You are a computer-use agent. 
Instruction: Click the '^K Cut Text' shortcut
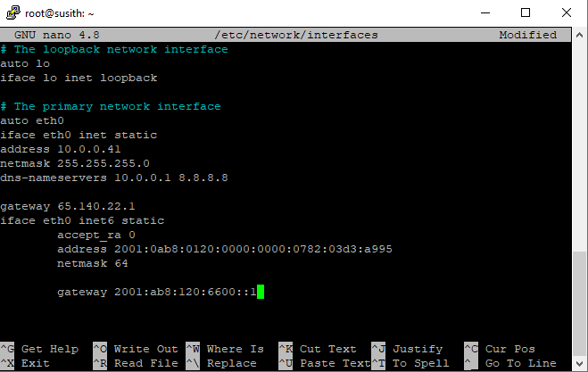pyautogui.click(x=318, y=349)
